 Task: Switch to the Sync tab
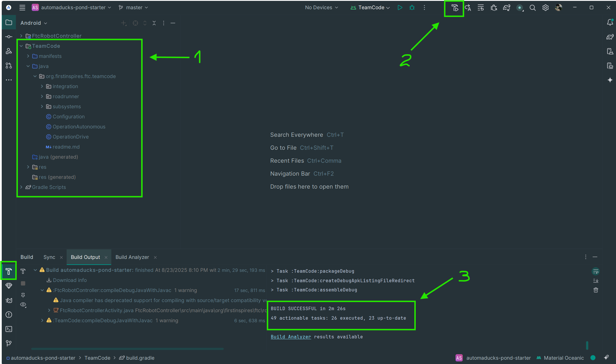(x=49, y=257)
